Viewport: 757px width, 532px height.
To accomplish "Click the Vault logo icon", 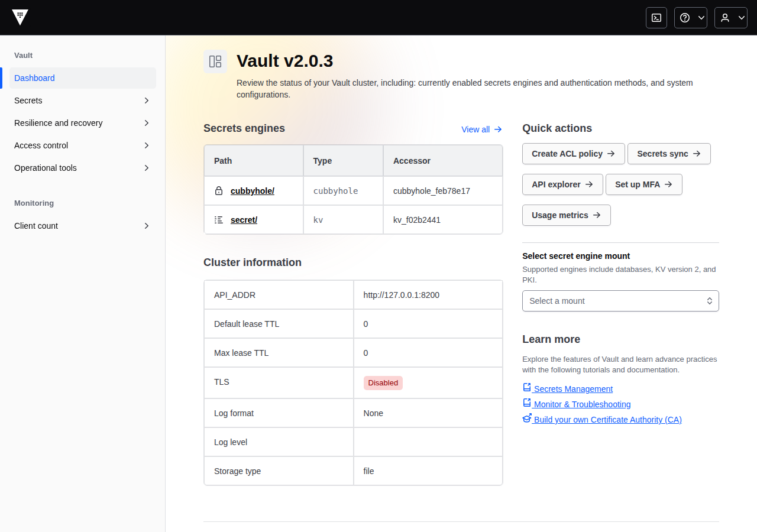I will click(20, 17).
